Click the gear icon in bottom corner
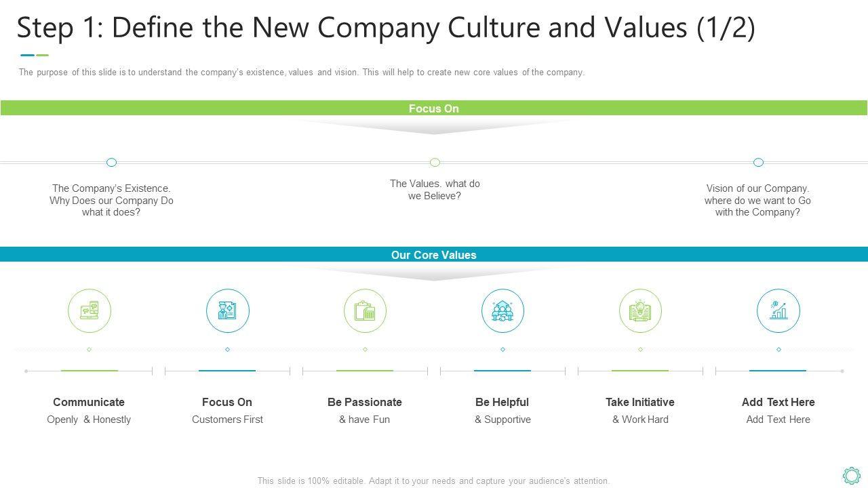 [851, 475]
